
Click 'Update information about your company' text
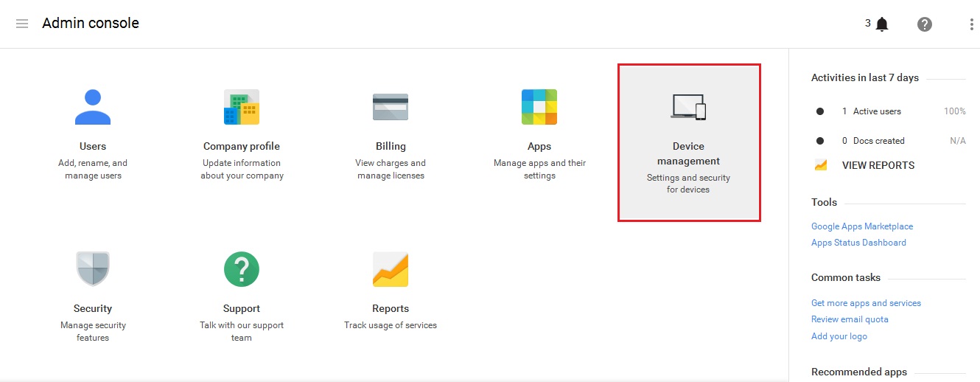(x=242, y=170)
